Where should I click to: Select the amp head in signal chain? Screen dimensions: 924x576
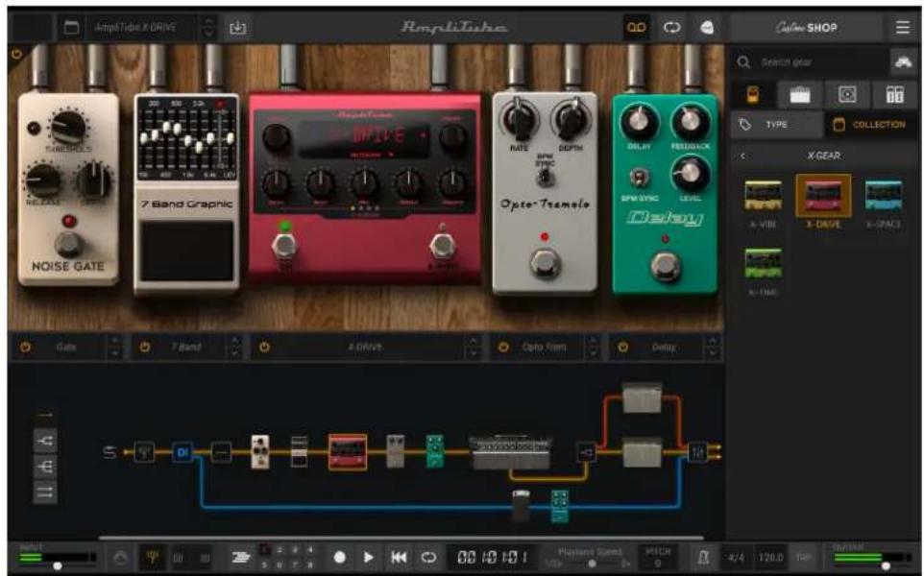coord(510,452)
